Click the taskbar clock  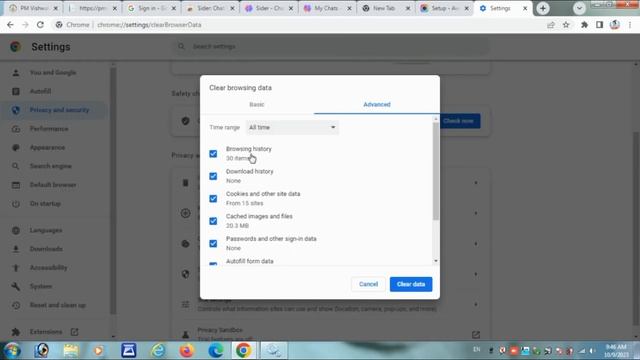click(x=616, y=351)
